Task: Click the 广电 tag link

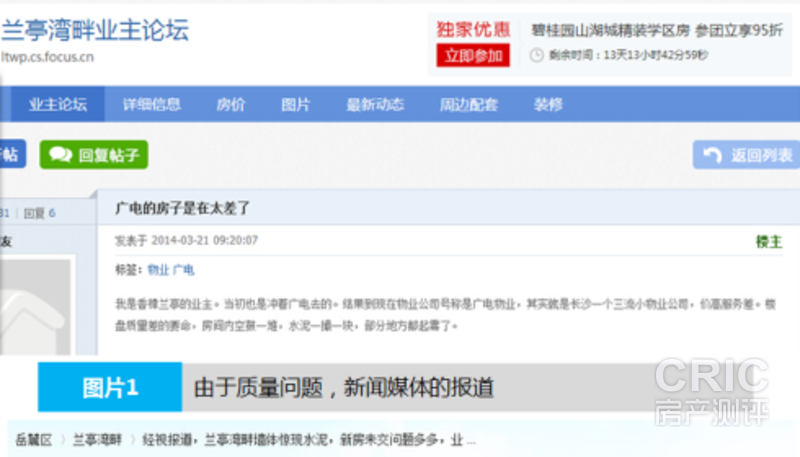Action: [x=184, y=270]
